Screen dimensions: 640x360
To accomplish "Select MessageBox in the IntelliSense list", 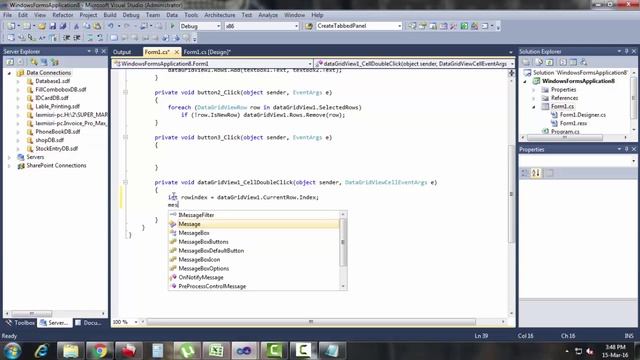I will (x=253, y=233).
